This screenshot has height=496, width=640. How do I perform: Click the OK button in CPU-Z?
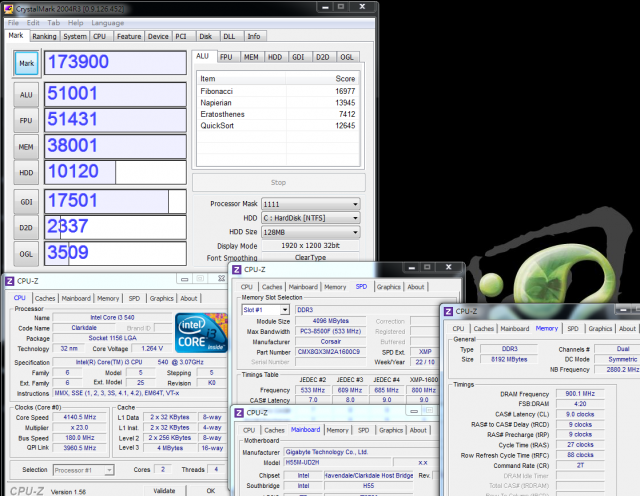coord(211,491)
